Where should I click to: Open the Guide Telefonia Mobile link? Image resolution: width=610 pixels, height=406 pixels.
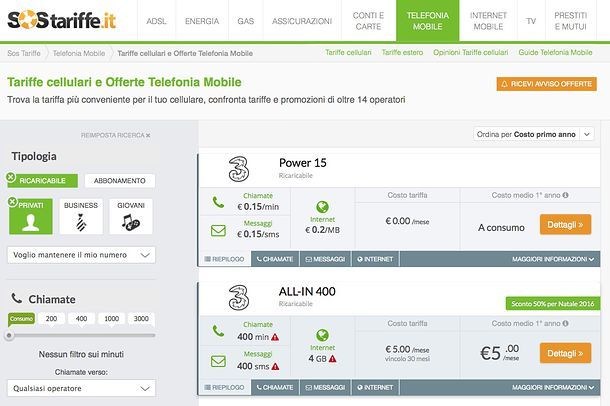coord(555,52)
